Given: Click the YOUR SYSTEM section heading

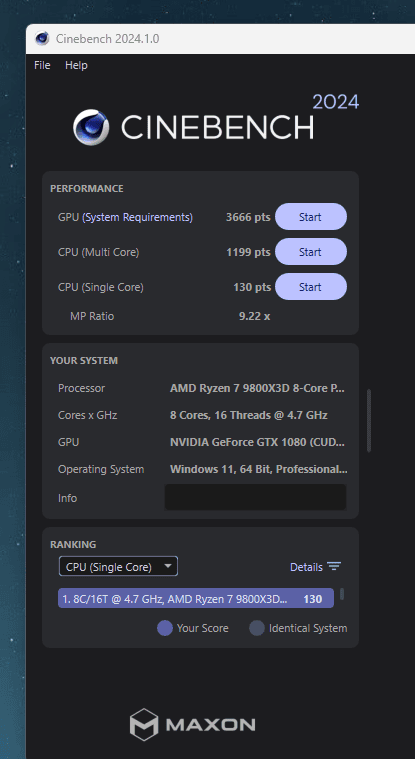Looking at the screenshot, I should (x=84, y=361).
